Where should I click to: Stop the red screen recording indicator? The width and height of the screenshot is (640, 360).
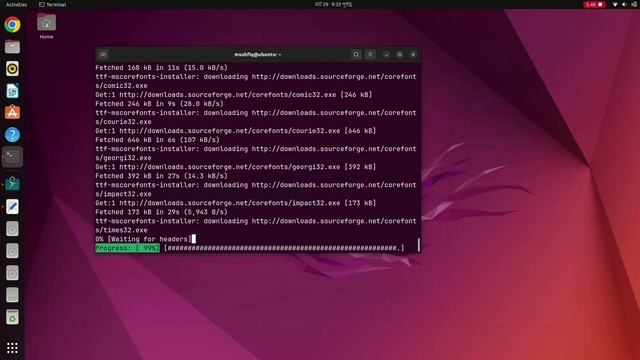594,4
